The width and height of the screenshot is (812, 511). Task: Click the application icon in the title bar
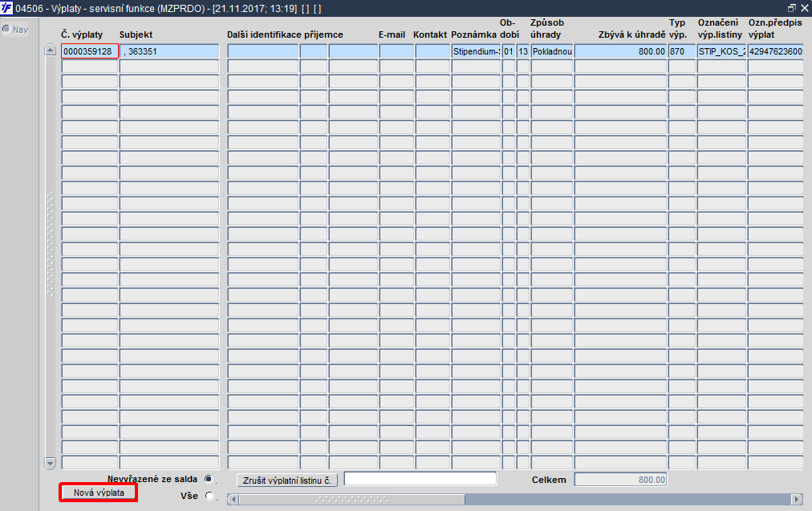[6, 8]
